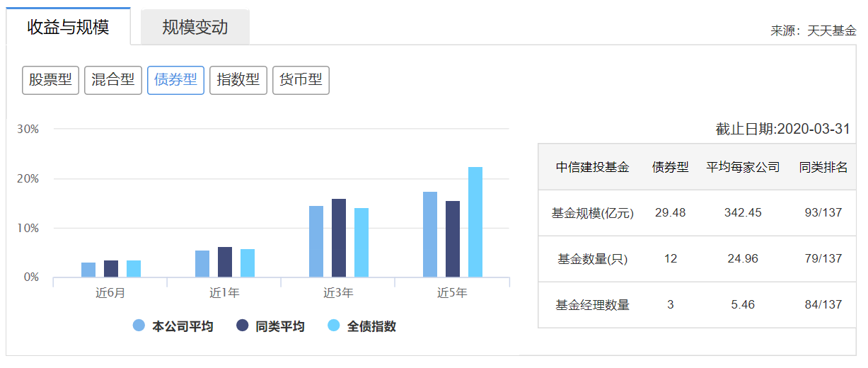This screenshot has width=868, height=368.
Task: Click the 全债指数 bar for 近1年
Action: click(248, 263)
